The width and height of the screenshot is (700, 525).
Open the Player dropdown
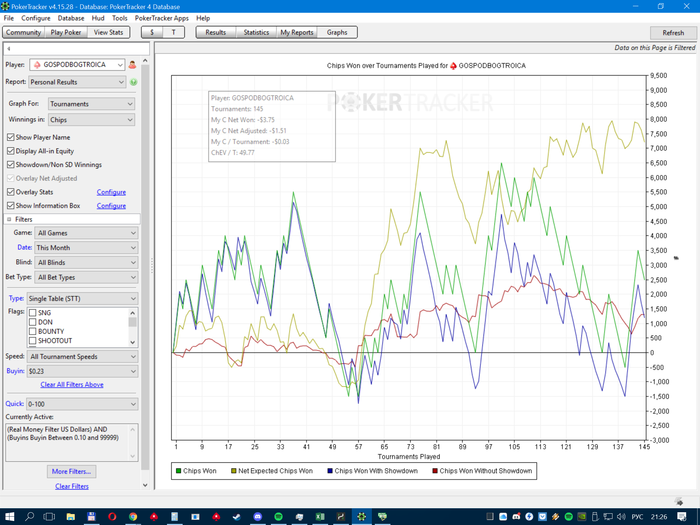pyautogui.click(x=77, y=65)
